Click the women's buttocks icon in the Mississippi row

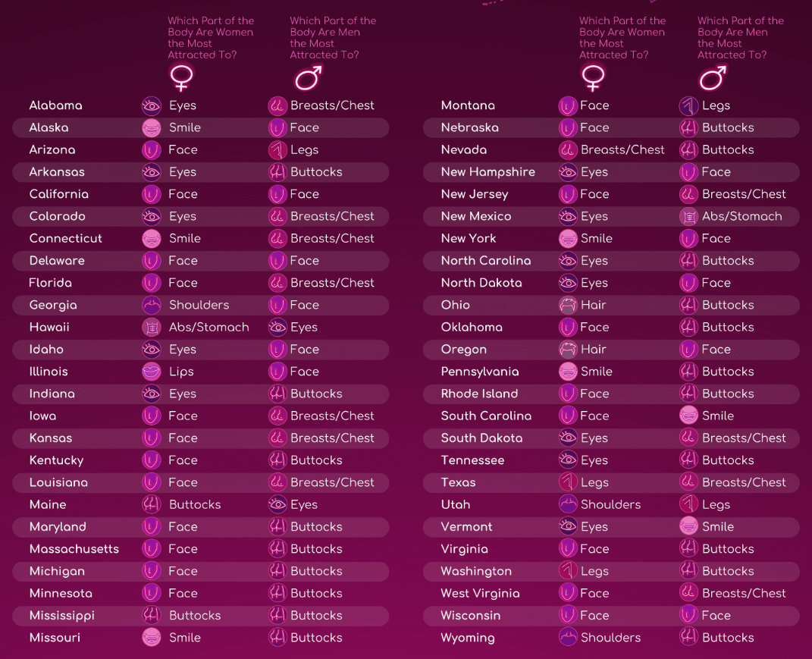coord(151,616)
